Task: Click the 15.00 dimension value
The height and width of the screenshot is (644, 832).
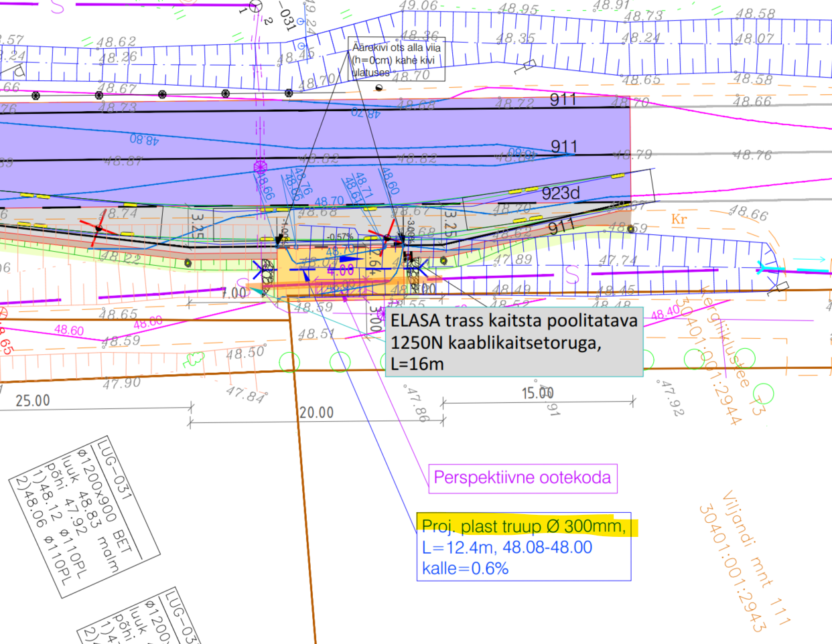Action: tap(537, 393)
